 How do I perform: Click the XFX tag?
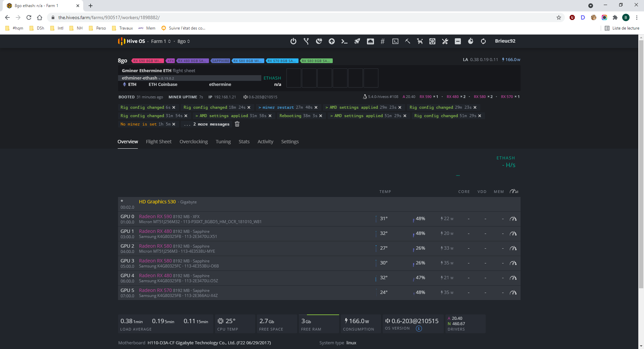tap(171, 61)
